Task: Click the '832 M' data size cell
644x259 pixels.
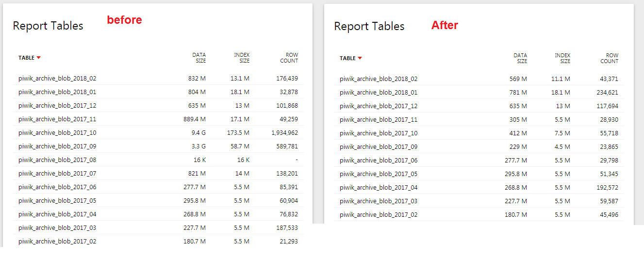Action: pyautogui.click(x=197, y=78)
